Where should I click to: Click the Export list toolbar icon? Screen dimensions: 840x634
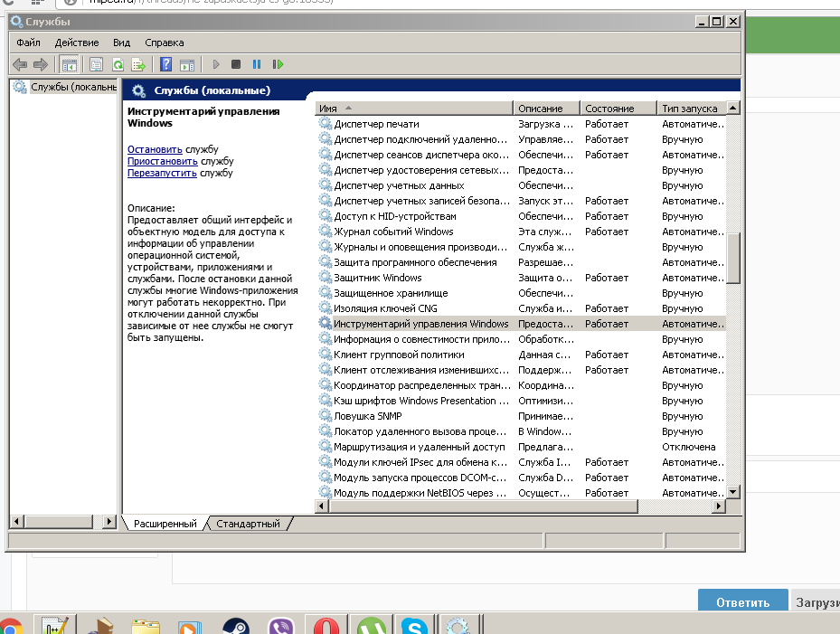(x=138, y=65)
